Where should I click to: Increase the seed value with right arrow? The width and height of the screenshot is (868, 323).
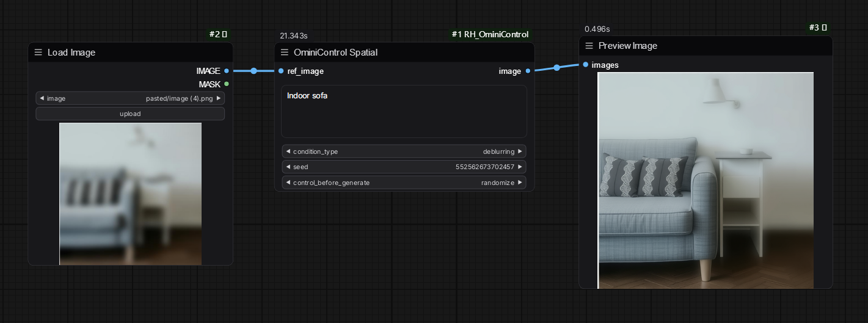tap(520, 167)
